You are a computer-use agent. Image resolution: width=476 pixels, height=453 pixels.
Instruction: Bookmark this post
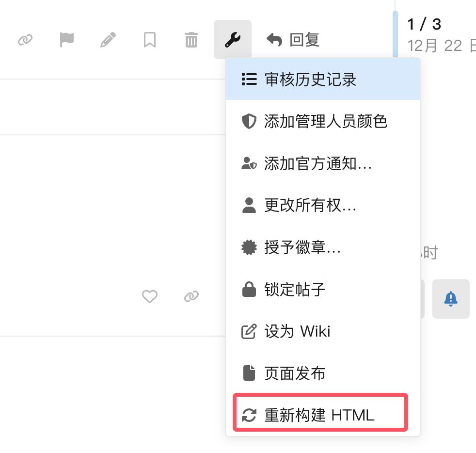[150, 40]
